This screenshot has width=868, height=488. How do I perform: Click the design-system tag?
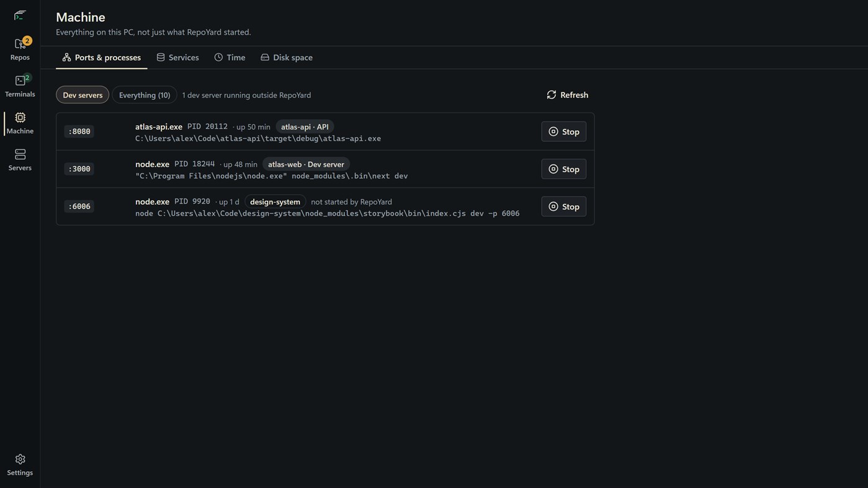275,202
